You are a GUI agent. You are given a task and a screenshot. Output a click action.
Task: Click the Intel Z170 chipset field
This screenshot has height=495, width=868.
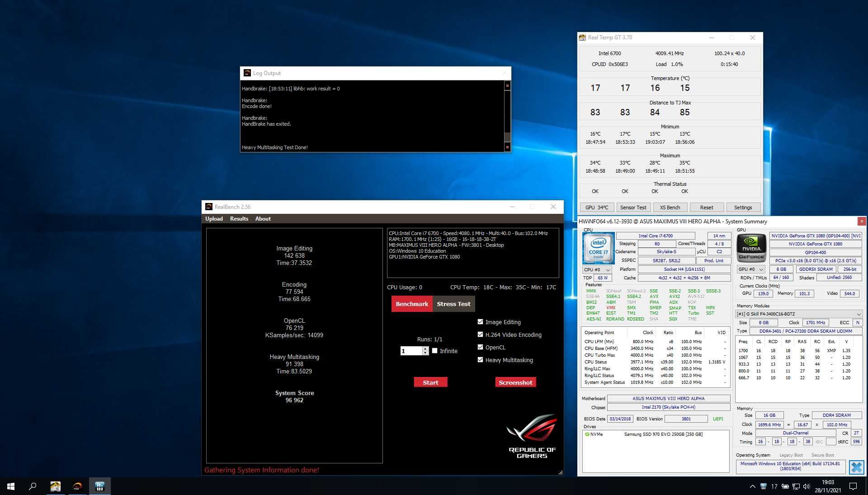668,407
